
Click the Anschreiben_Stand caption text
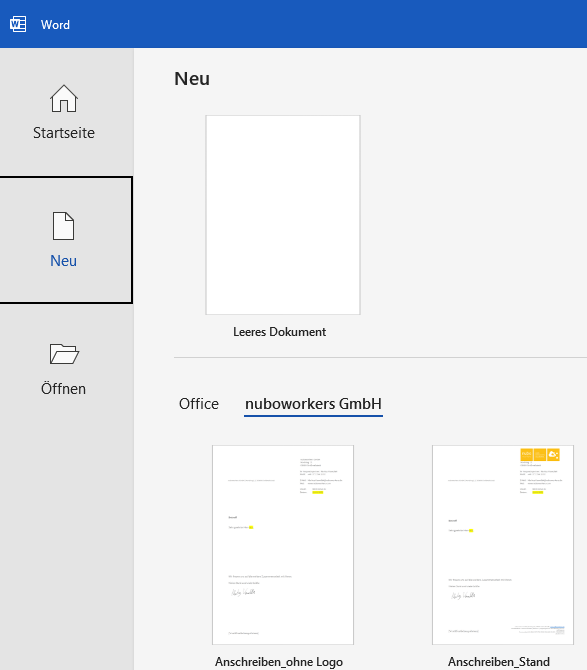click(499, 661)
